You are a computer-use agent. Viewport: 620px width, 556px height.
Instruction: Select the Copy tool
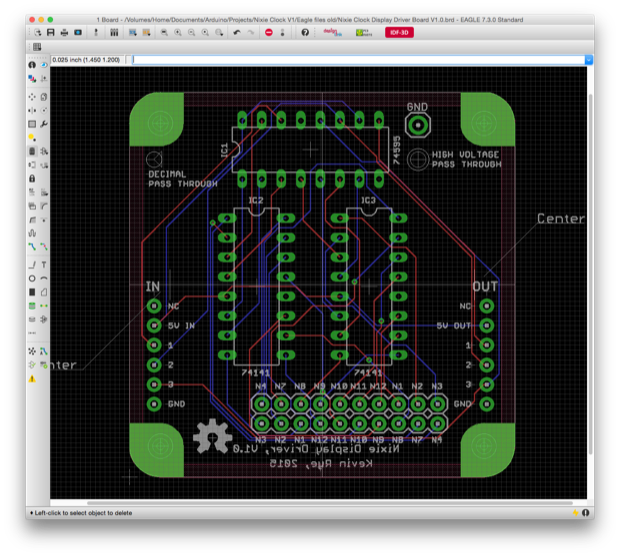coord(44,97)
